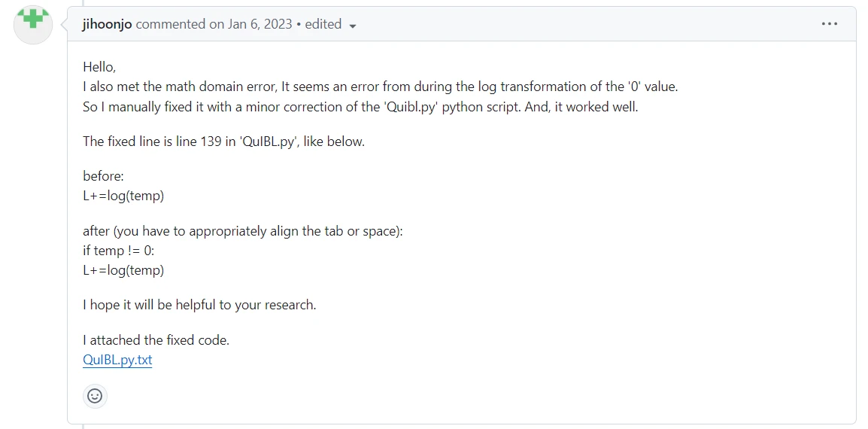868x429 pixels.
Task: Click the 'on Jan 6, 2023' timestamp
Action: coord(250,24)
